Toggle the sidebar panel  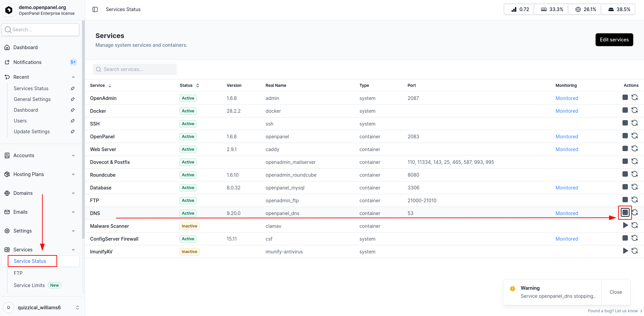pos(95,9)
